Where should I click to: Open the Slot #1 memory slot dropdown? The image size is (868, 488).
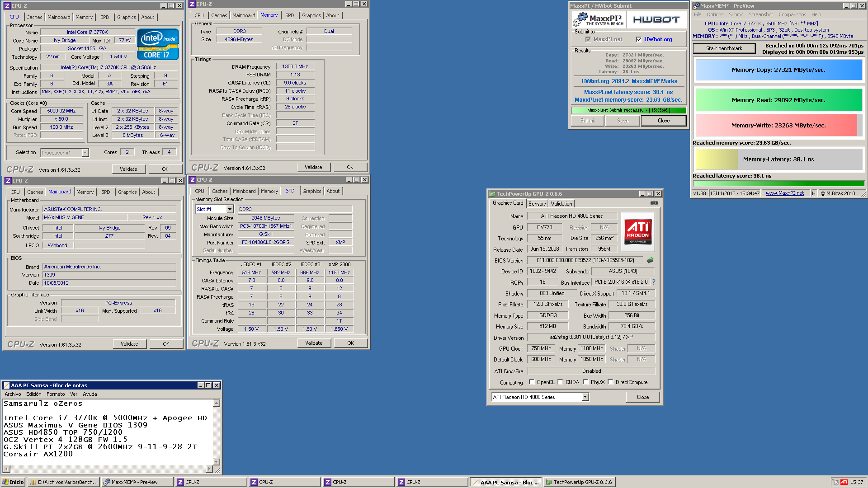click(x=230, y=209)
